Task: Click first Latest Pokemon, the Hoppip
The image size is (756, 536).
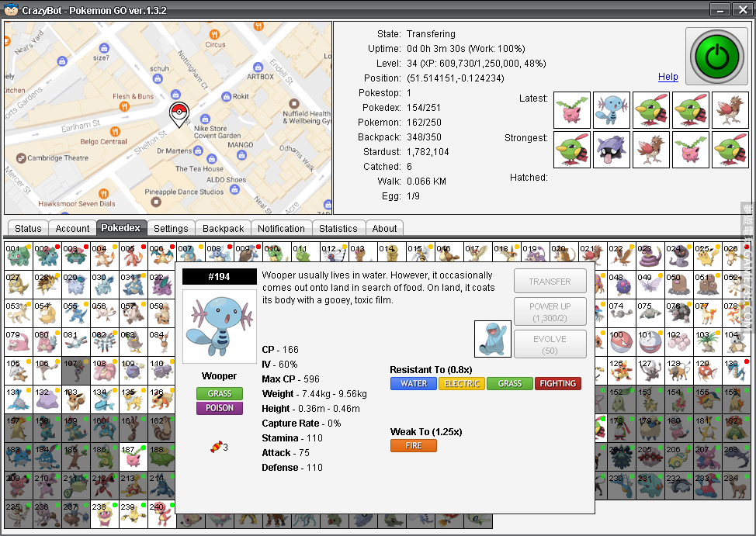Action: [572, 110]
